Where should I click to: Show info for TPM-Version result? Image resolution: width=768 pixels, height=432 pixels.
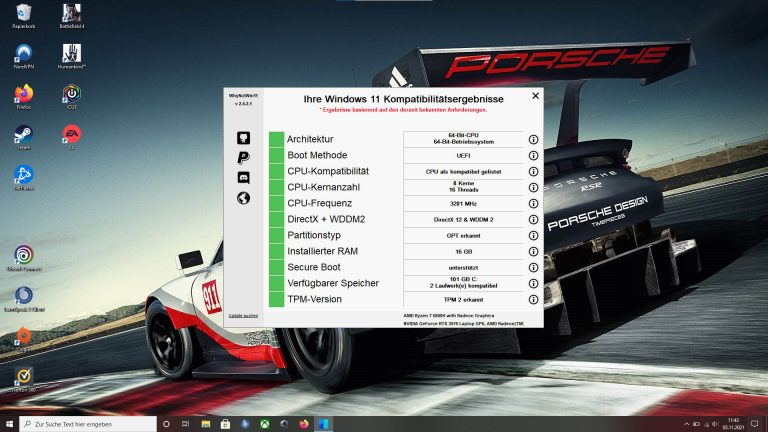point(533,299)
